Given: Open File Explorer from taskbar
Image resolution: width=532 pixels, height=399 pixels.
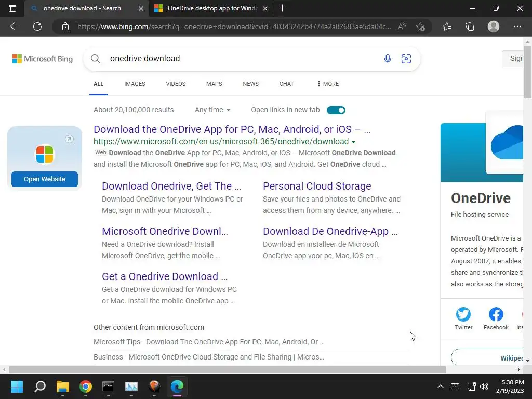Looking at the screenshot, I should [x=63, y=387].
